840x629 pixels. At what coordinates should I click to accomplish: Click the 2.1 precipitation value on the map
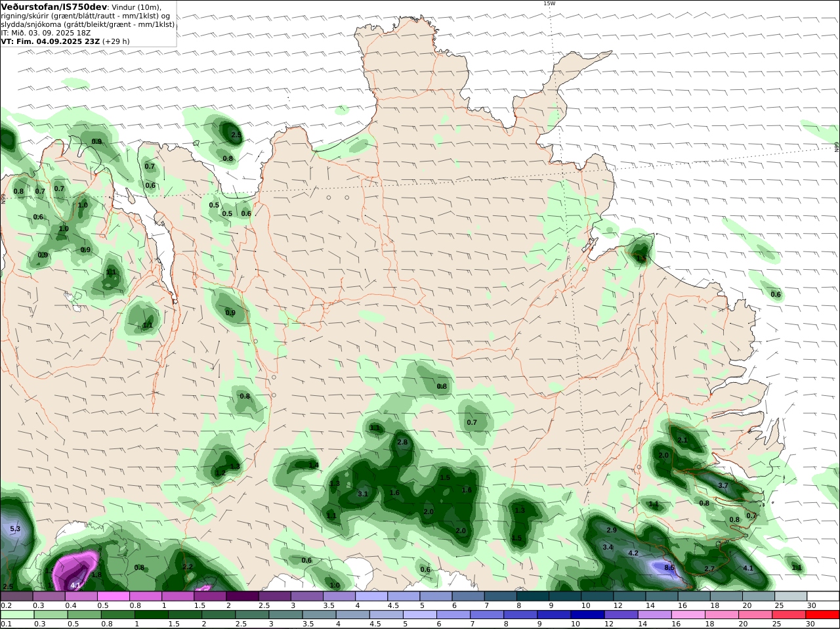click(682, 441)
